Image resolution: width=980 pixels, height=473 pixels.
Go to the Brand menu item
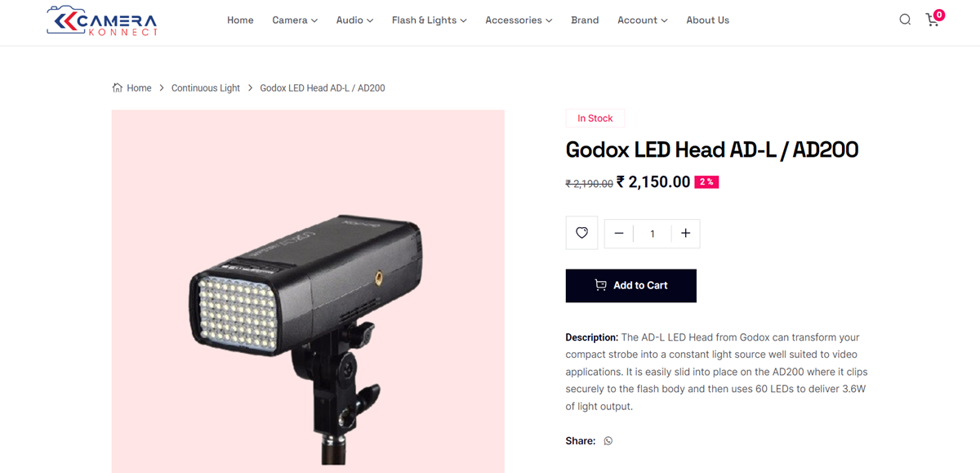pyautogui.click(x=585, y=20)
